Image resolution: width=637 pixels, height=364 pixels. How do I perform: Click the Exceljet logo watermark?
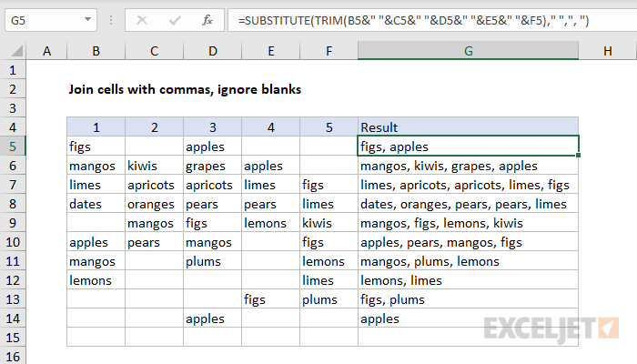click(x=551, y=329)
